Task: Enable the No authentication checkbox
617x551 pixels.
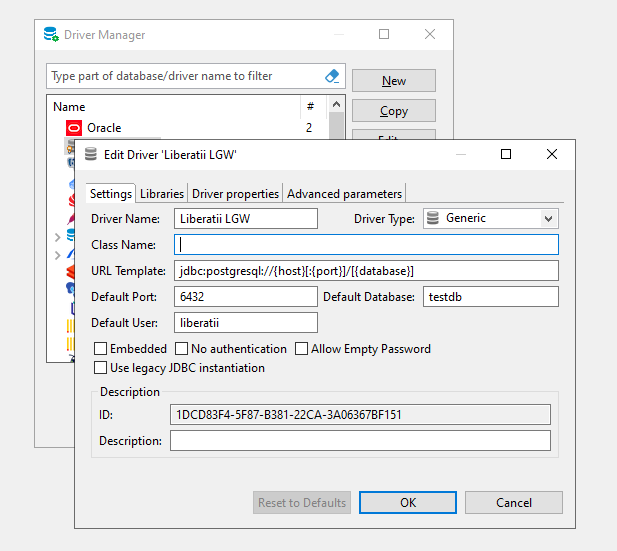Action: [181, 349]
